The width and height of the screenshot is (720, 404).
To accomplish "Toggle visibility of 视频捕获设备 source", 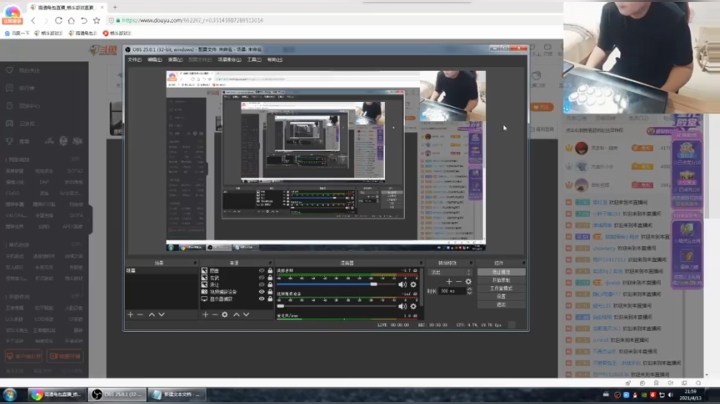I will click(262, 292).
